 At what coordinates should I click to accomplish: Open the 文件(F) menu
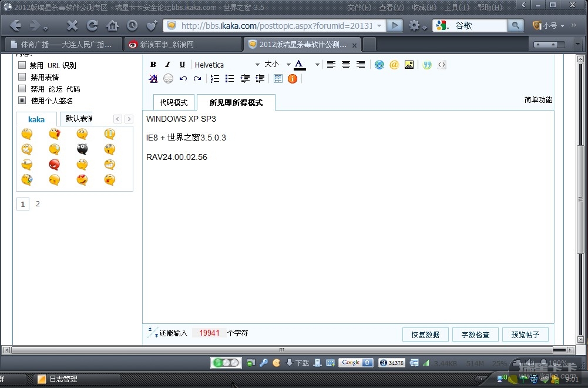359,7
